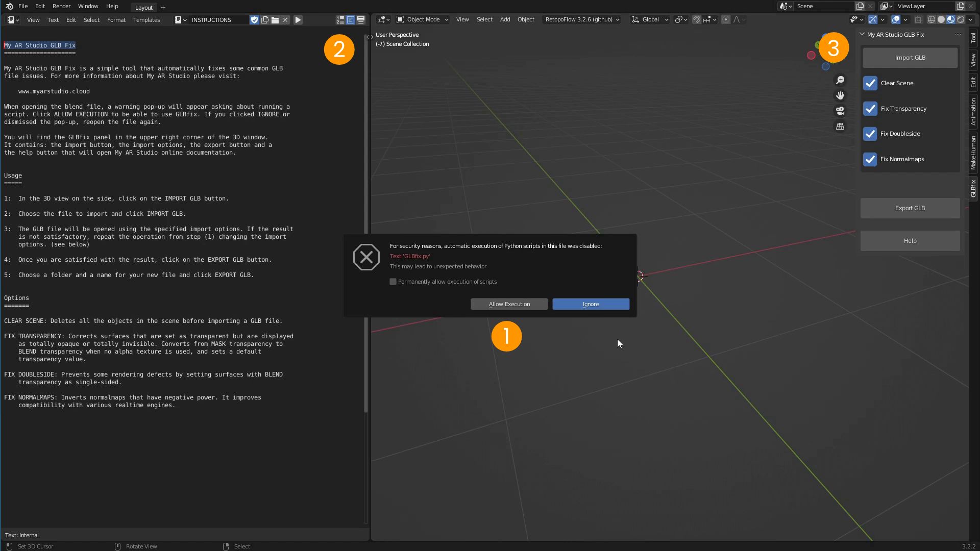Check Permanently allow execution of scripts

click(x=393, y=282)
